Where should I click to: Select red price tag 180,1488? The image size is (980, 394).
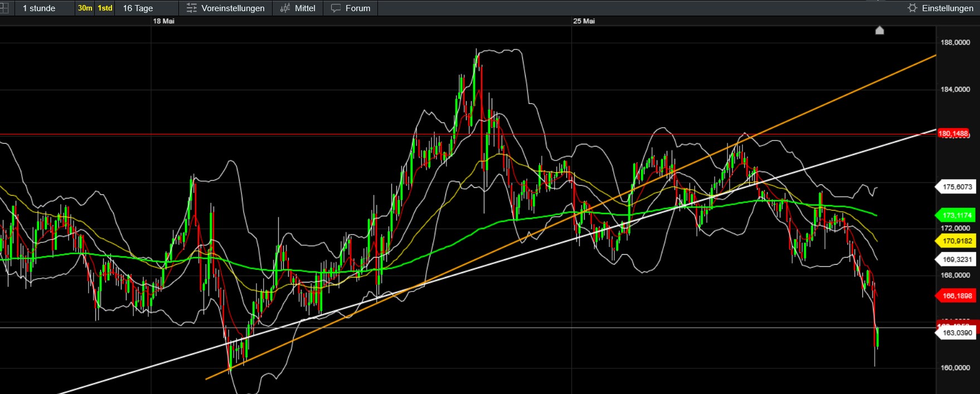pos(953,134)
